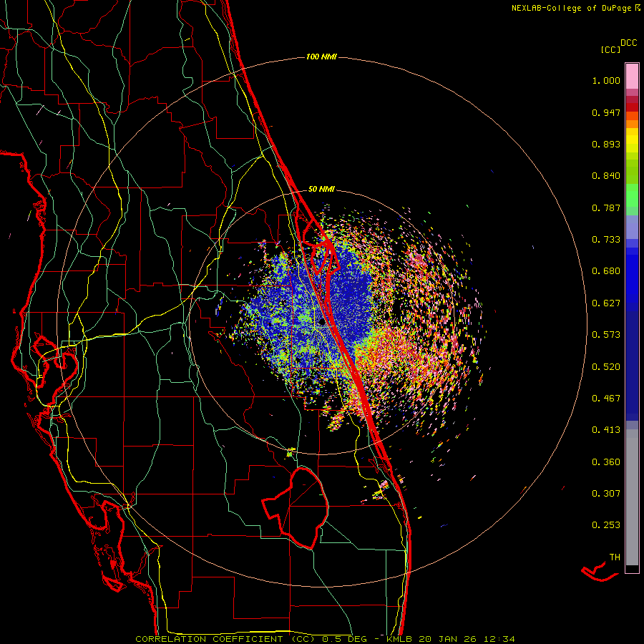Select the 100 NMI range ring label

(321, 57)
